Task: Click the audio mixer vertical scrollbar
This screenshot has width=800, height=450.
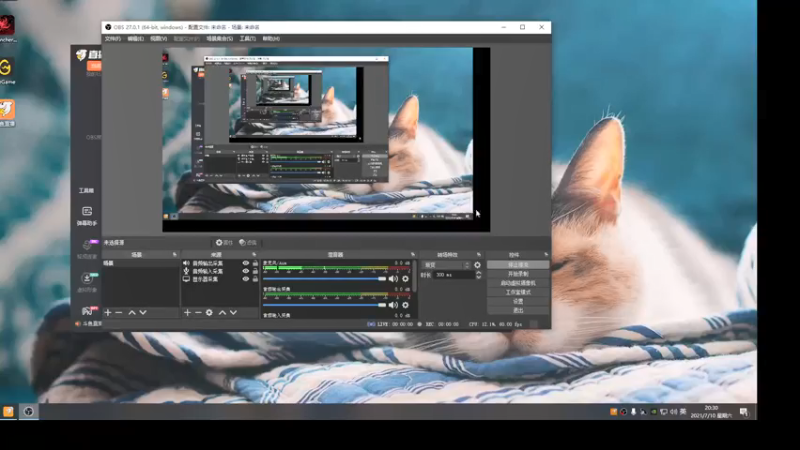Action: click(x=415, y=276)
